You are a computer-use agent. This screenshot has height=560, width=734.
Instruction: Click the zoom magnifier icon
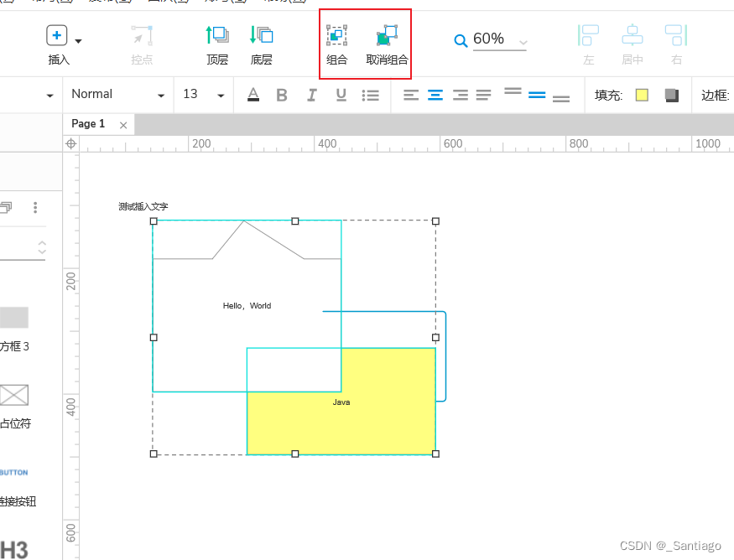tap(461, 41)
